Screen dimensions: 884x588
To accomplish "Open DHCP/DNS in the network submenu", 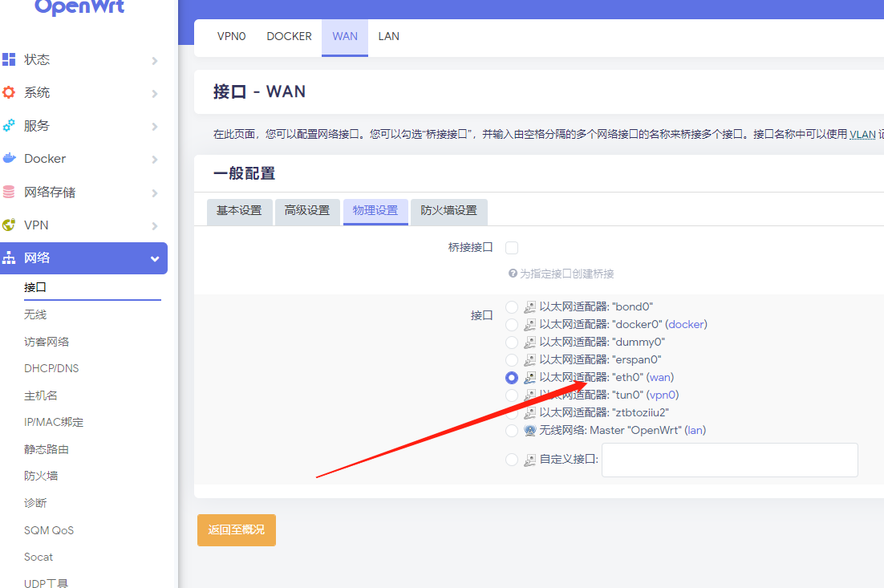I will pos(51,368).
